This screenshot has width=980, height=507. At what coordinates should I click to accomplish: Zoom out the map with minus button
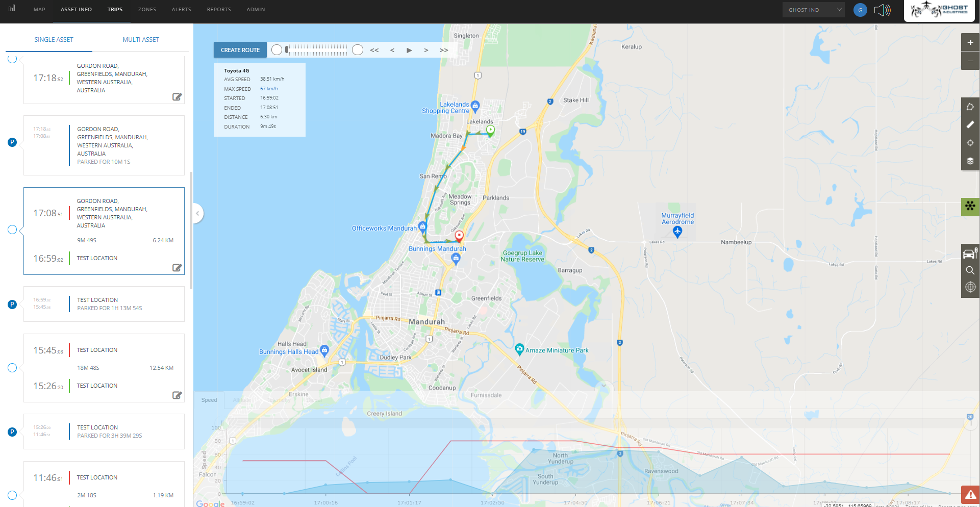970,61
